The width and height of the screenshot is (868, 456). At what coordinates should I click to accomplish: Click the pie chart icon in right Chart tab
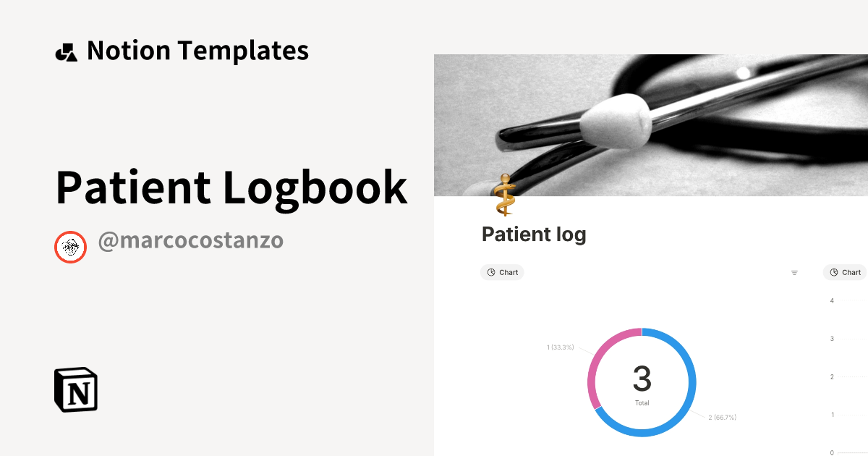[835, 272]
